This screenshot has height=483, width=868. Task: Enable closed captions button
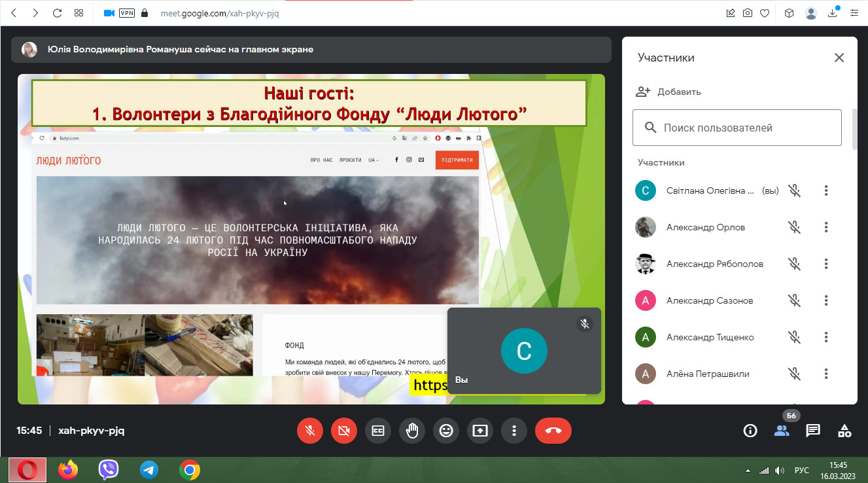[378, 431]
